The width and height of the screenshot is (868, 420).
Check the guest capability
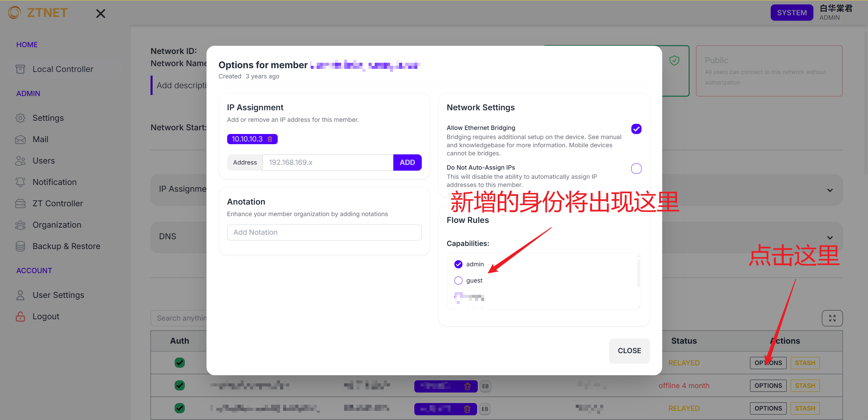click(458, 281)
